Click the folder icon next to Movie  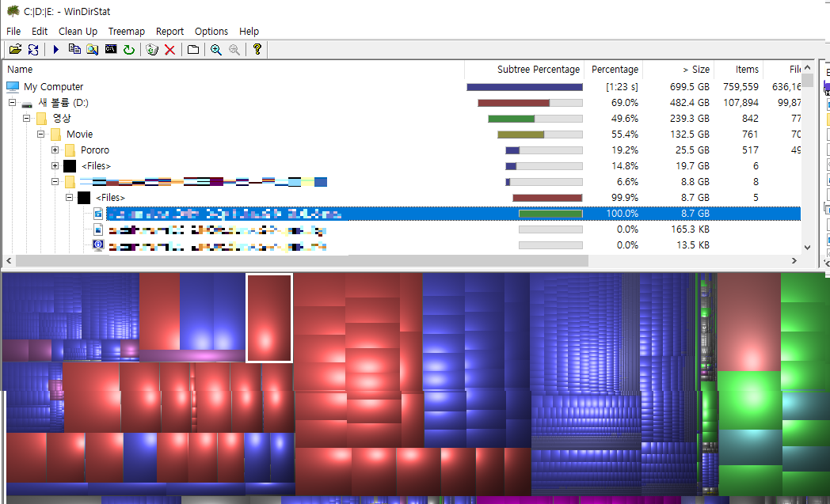55,135
